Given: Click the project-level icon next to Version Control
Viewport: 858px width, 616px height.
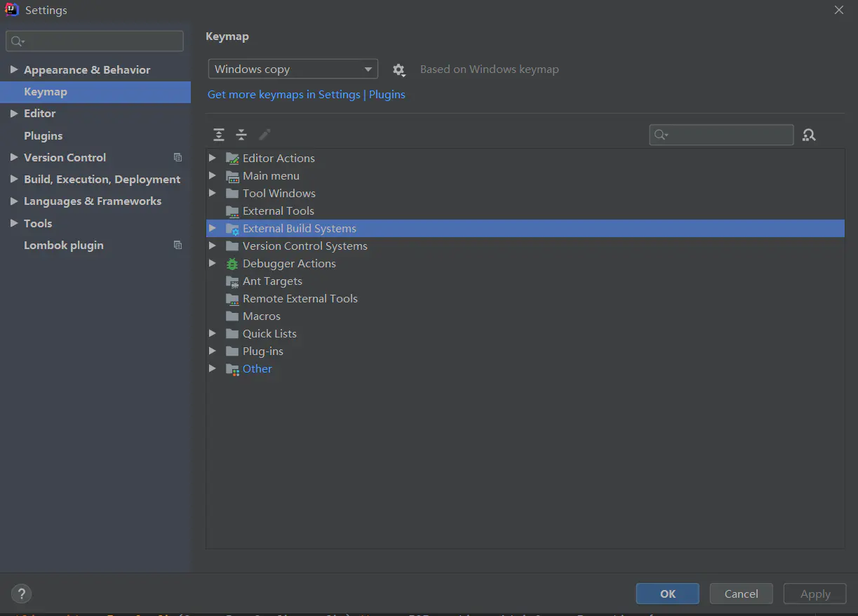Looking at the screenshot, I should (177, 158).
